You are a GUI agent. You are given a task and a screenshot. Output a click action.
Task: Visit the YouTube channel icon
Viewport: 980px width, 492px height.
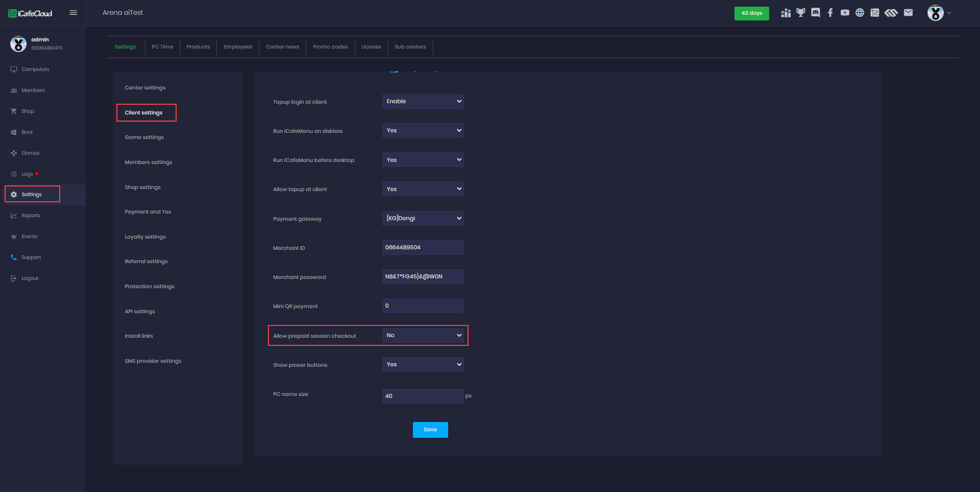845,12
